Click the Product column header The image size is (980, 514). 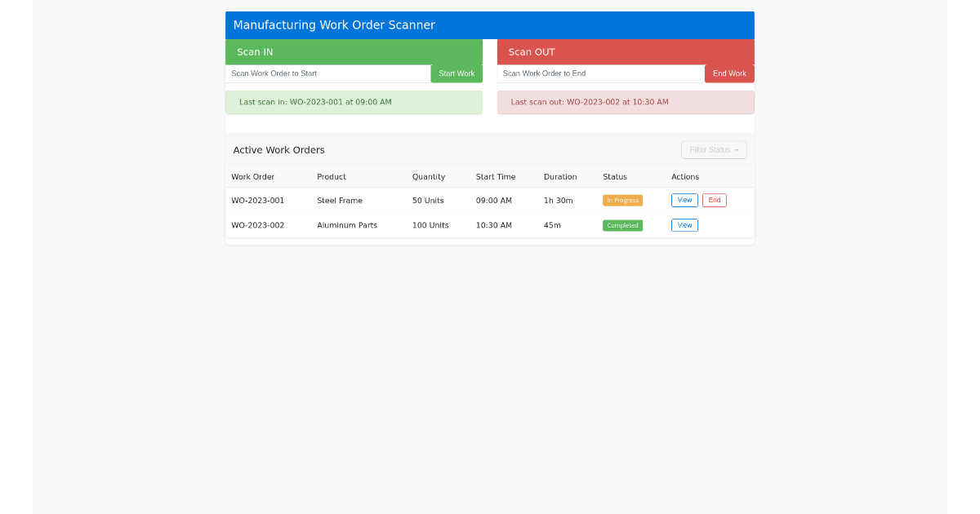tap(332, 176)
